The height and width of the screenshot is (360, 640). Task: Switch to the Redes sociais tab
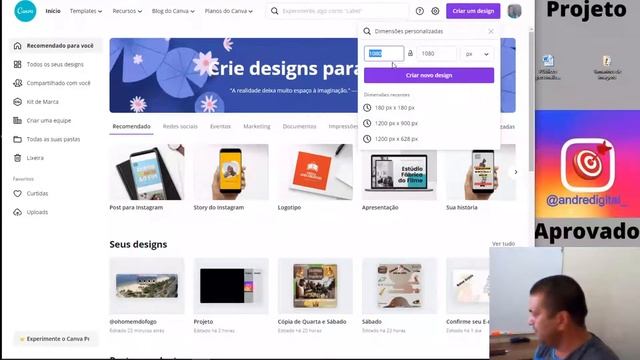pos(180,127)
